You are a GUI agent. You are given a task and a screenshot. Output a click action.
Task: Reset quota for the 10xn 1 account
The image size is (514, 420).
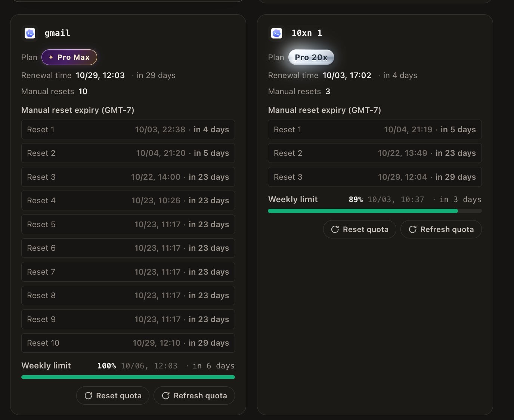click(360, 229)
